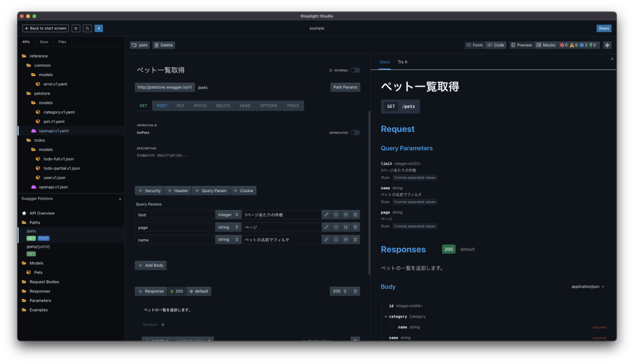The height and width of the screenshot is (364, 634).
Task: Toggle the INTERNAL switch for the endpoint
Action: tap(355, 70)
